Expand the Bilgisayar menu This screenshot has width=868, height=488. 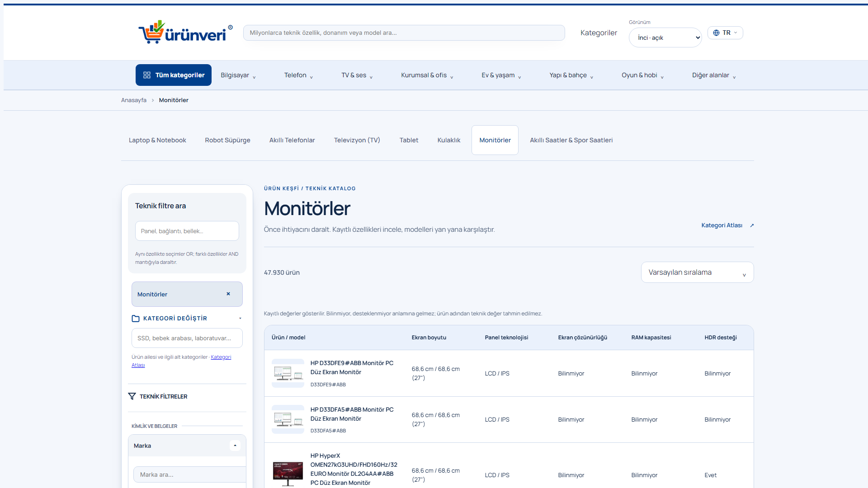pyautogui.click(x=238, y=75)
